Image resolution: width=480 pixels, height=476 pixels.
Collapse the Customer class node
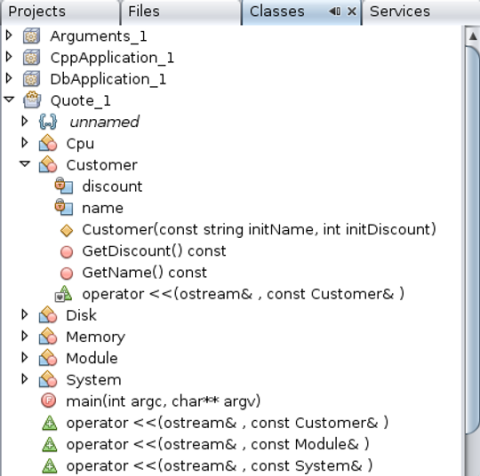click(x=25, y=164)
